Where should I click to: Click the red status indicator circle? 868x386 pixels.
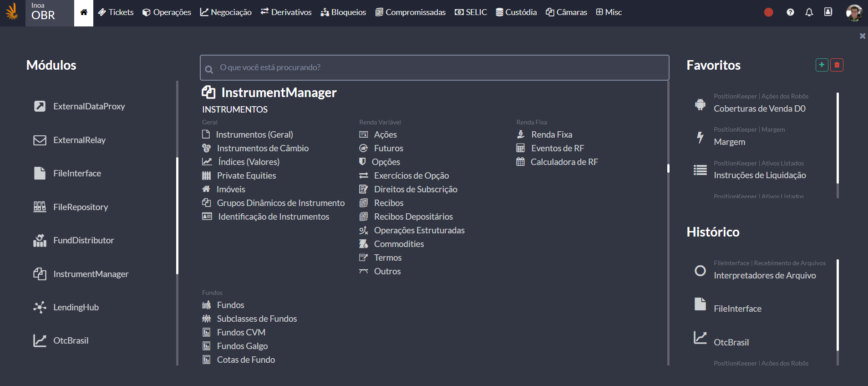[x=768, y=12]
